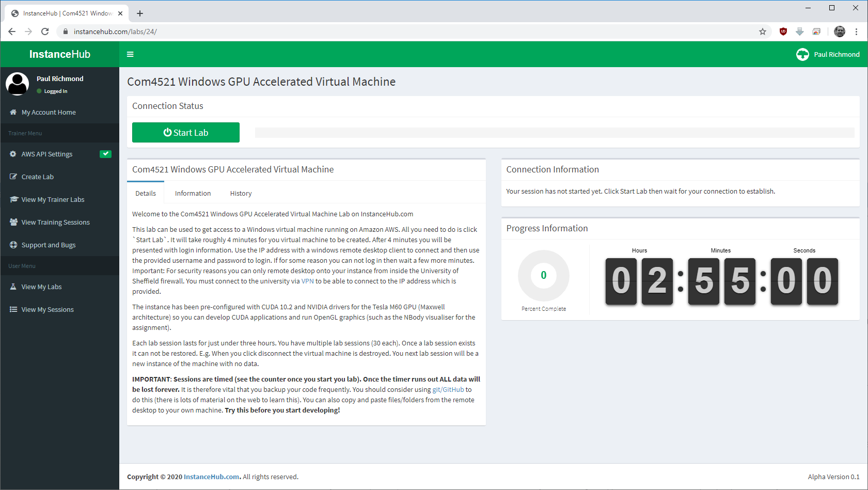This screenshot has width=868, height=490.
Task: Click 'Alpha Version 0.1' footer text
Action: click(833, 477)
